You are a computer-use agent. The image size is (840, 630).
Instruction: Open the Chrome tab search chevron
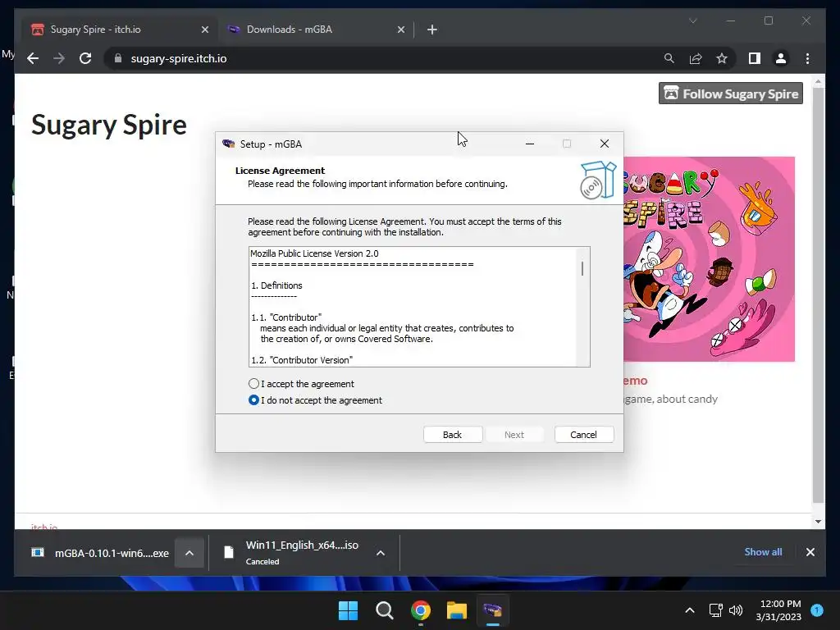pyautogui.click(x=692, y=21)
